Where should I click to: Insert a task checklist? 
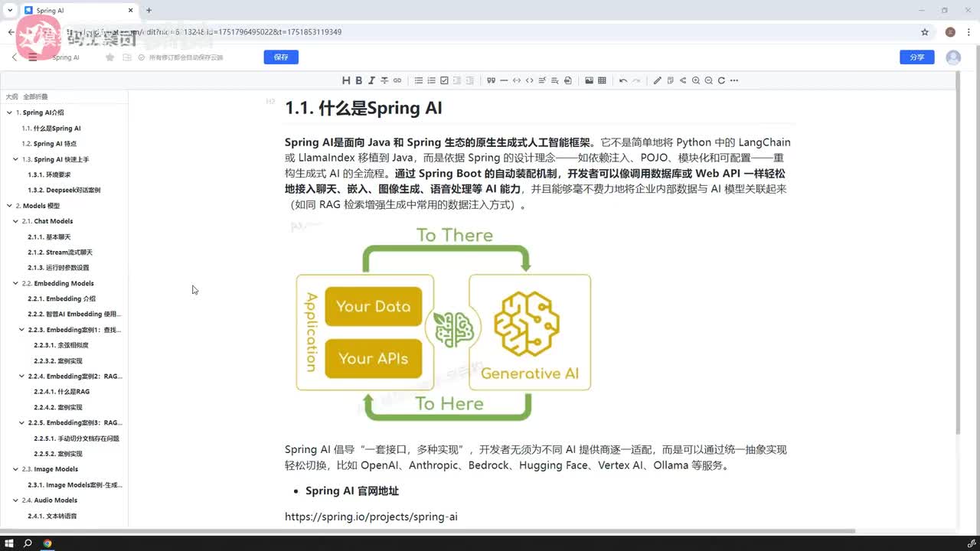click(x=444, y=80)
